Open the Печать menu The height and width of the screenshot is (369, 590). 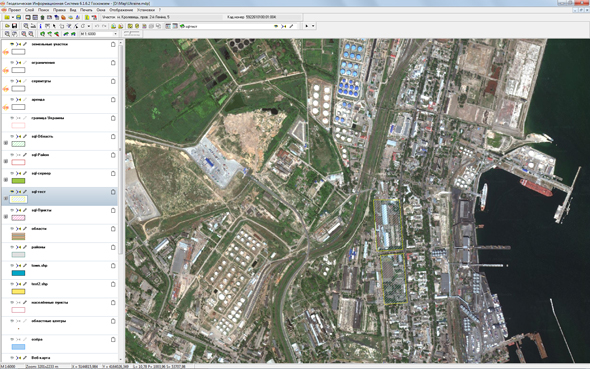coord(86,10)
